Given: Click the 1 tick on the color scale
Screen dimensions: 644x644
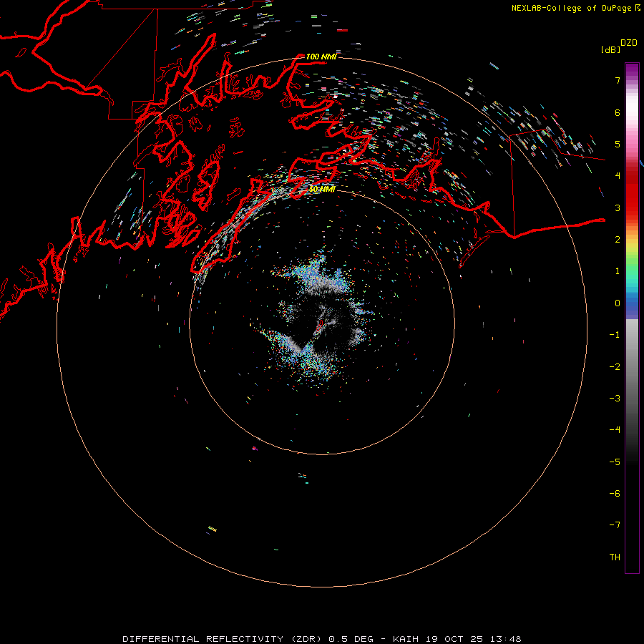Looking at the screenshot, I should click(618, 271).
